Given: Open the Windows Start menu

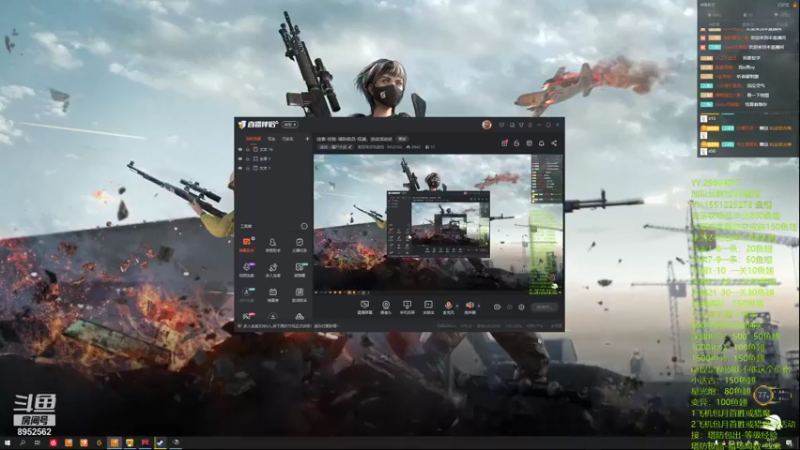Looking at the screenshot, I should click(x=8, y=443).
